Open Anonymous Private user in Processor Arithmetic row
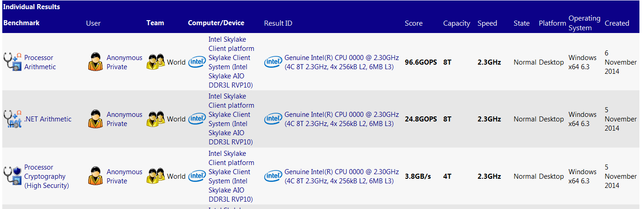The height and width of the screenshot is (209, 644). (124, 62)
